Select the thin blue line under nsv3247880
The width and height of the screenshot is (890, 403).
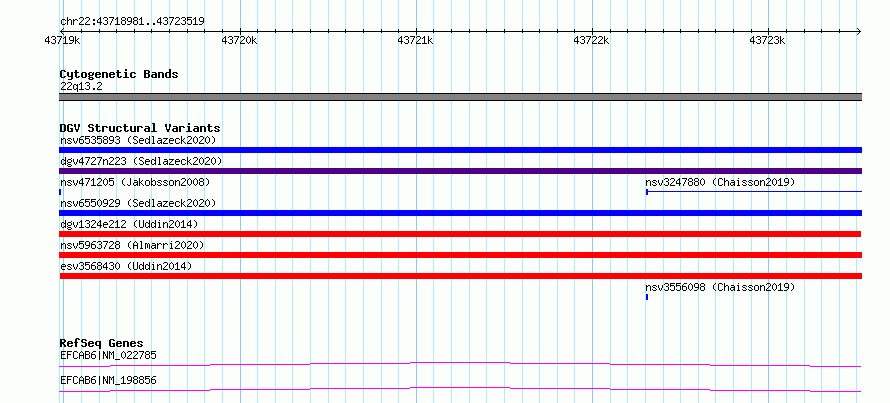(x=754, y=192)
